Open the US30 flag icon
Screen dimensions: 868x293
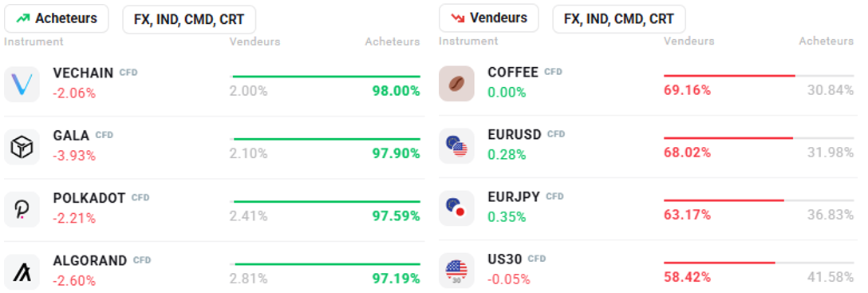(x=456, y=271)
